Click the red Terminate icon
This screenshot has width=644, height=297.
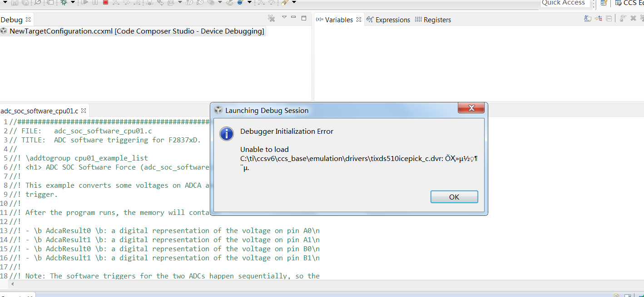tap(105, 3)
